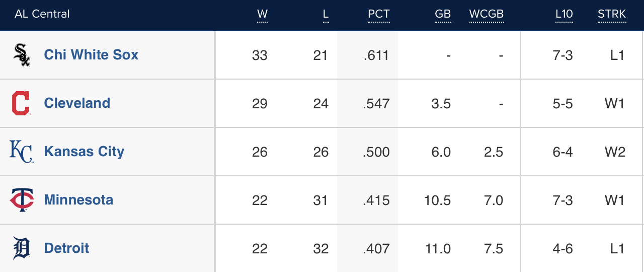This screenshot has width=644, height=272.
Task: Click the Chicago White Sox logo
Action: [x=22, y=55]
